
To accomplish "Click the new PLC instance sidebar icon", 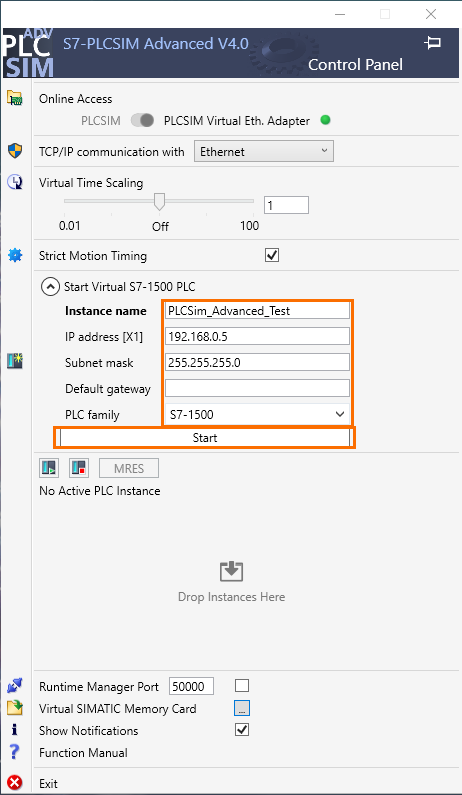I will click(x=15, y=361).
